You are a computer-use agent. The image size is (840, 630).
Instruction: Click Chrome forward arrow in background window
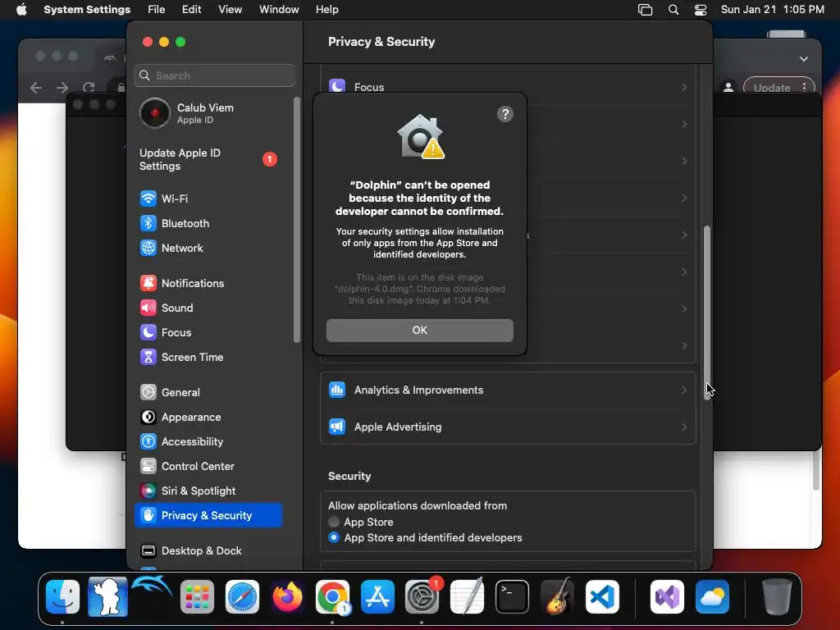pos(62,88)
